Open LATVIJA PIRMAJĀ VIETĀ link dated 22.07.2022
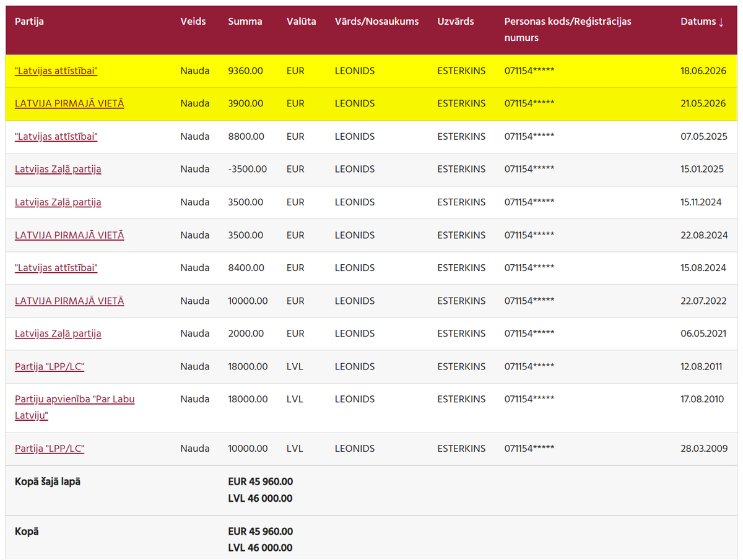The height and width of the screenshot is (560, 743). (x=69, y=301)
